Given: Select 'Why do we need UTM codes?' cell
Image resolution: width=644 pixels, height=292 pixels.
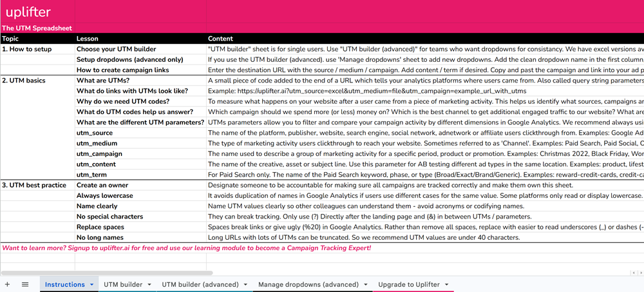Looking at the screenshot, I should pos(140,101).
